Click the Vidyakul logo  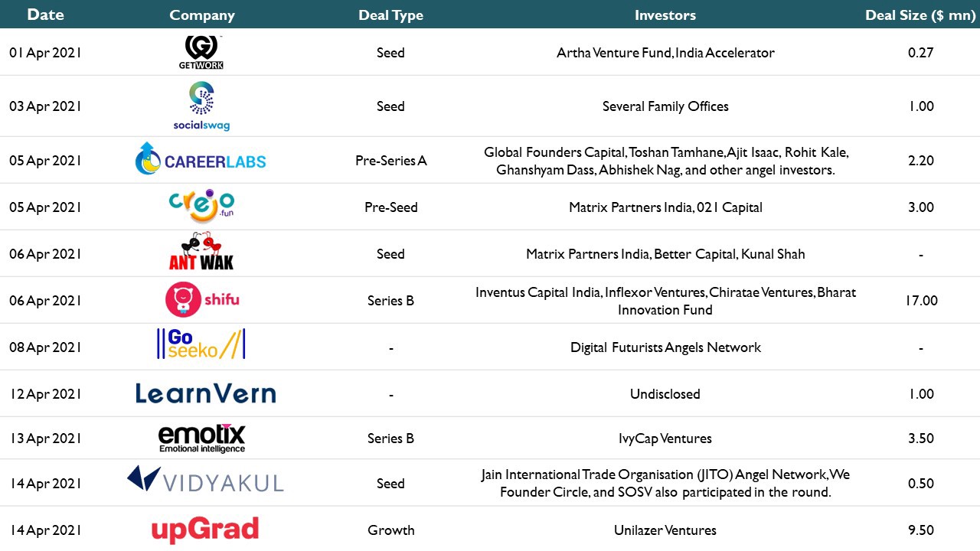coord(205,479)
